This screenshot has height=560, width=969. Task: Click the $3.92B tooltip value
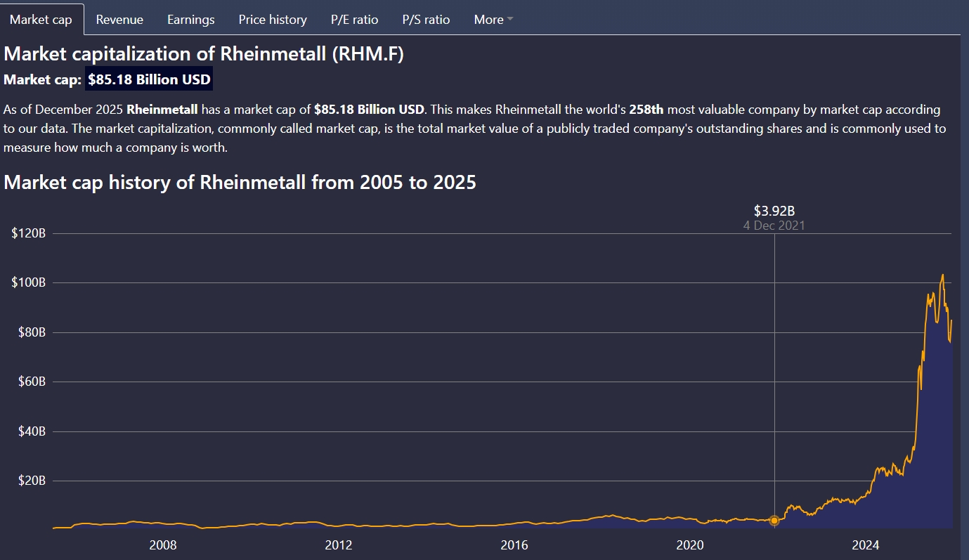[774, 211]
